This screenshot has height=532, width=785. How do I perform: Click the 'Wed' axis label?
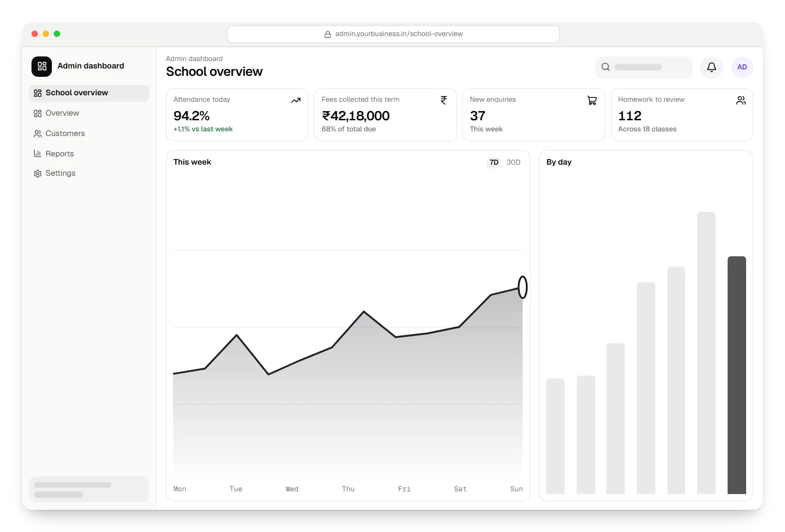[x=292, y=489]
